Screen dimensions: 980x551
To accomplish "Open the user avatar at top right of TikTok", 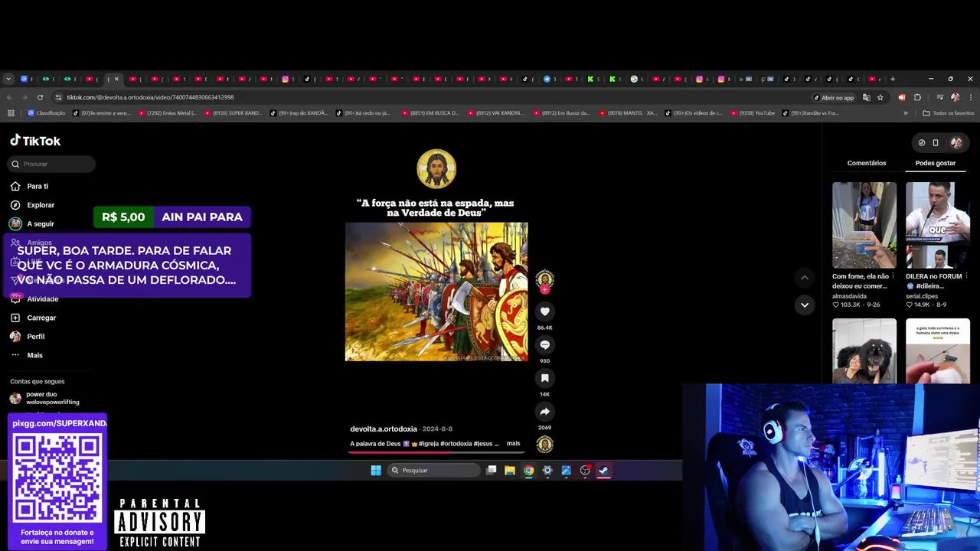I will (955, 142).
